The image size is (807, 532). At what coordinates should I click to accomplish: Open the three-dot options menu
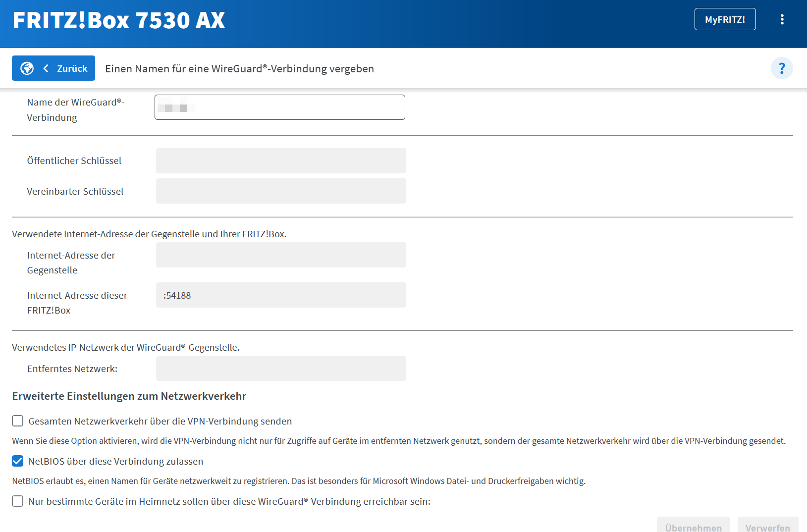(x=782, y=19)
